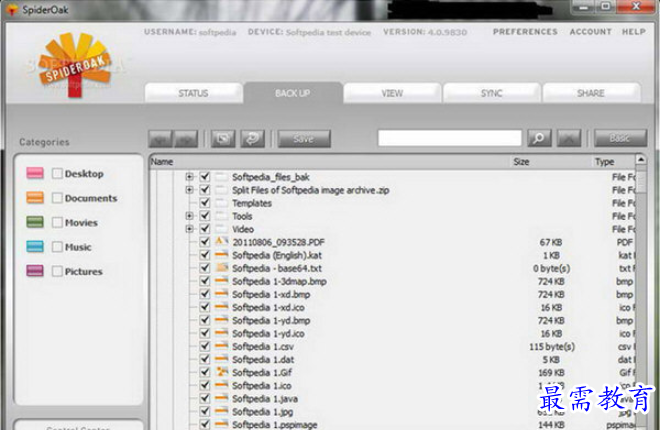The image size is (661, 430).
Task: Expand the Video folder node
Action: pos(190,229)
